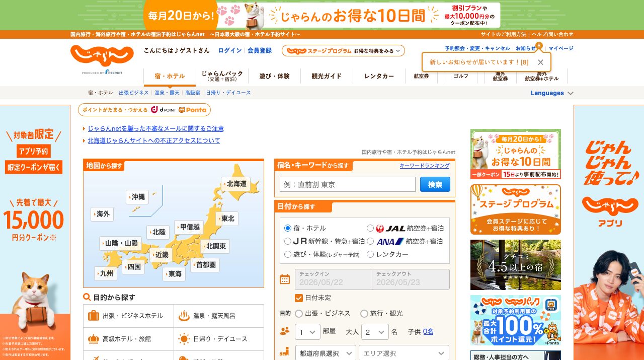Choose 出張・ビジネス purpose radio

click(x=299, y=313)
